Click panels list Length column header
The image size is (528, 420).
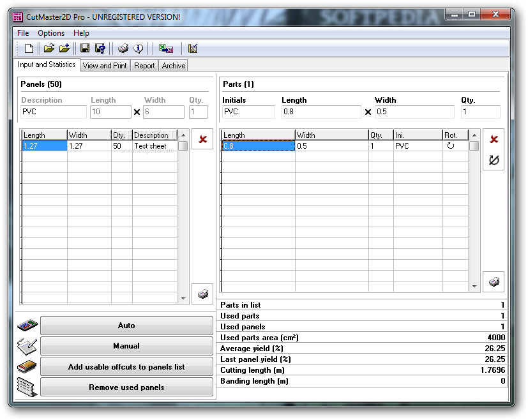(44, 135)
